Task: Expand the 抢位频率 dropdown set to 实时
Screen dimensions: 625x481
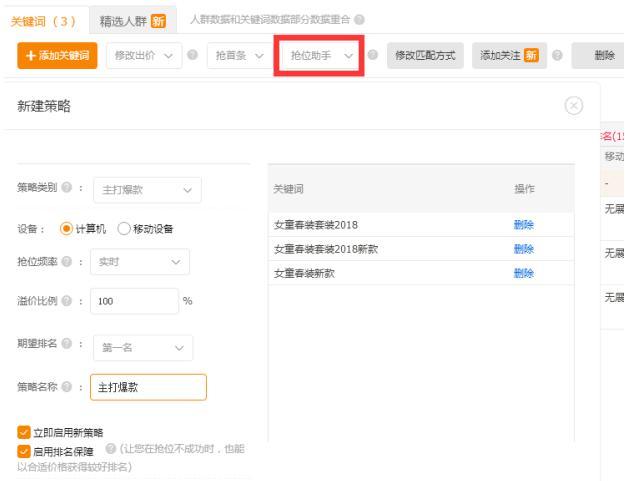Action: click(x=139, y=264)
